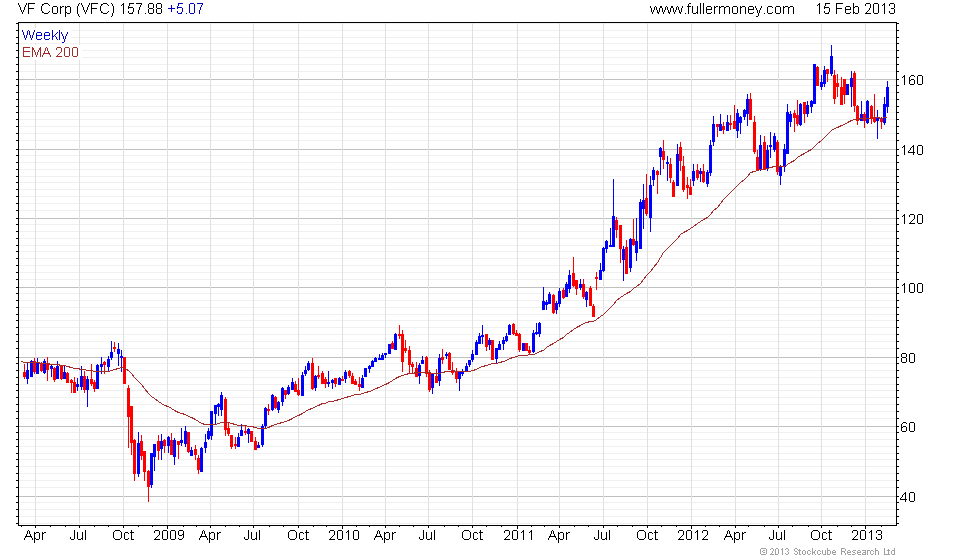Select the Weekly label in legend
This screenshot has width=980, height=560.
44,36
